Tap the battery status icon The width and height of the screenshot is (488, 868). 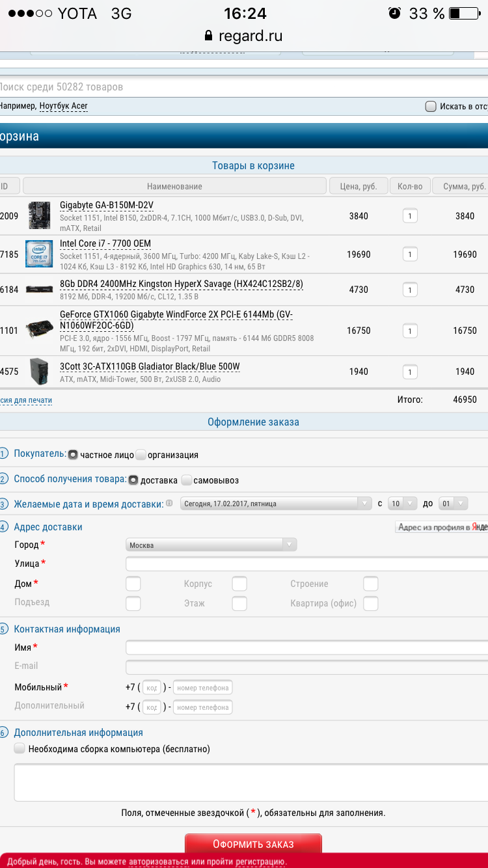[x=463, y=13]
